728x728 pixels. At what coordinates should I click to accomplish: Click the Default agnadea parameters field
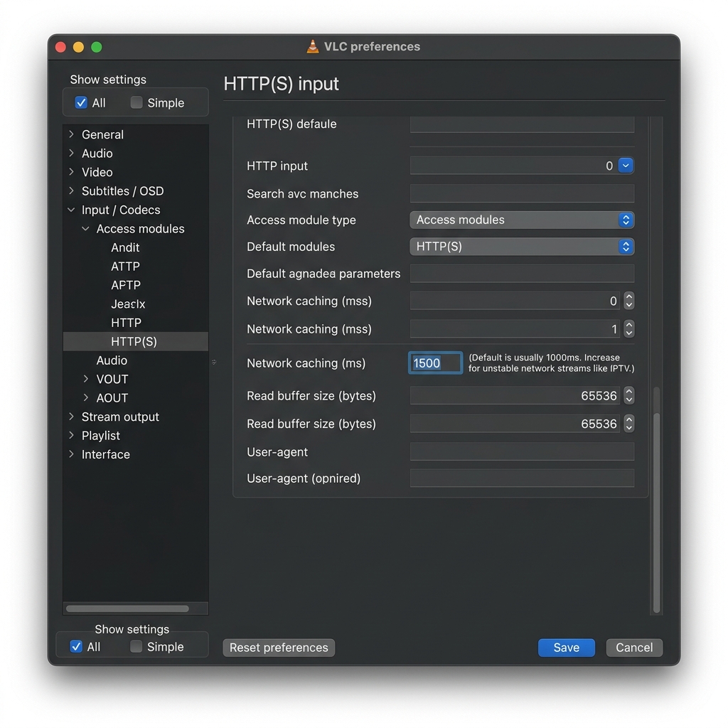[x=522, y=274]
